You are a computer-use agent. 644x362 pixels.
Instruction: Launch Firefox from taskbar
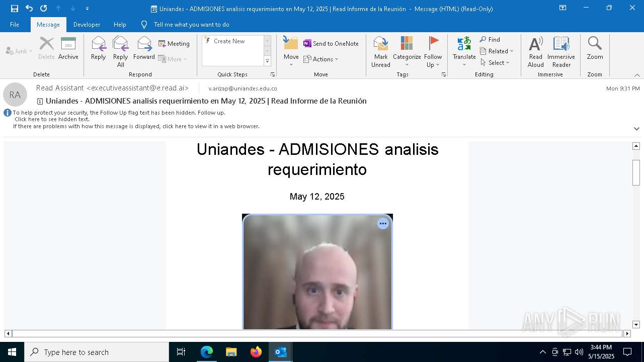pos(256,352)
